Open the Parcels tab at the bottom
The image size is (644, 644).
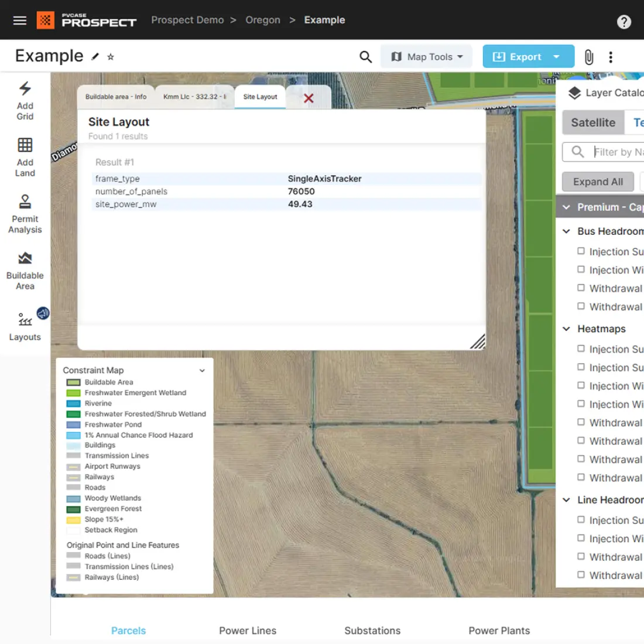tap(128, 631)
